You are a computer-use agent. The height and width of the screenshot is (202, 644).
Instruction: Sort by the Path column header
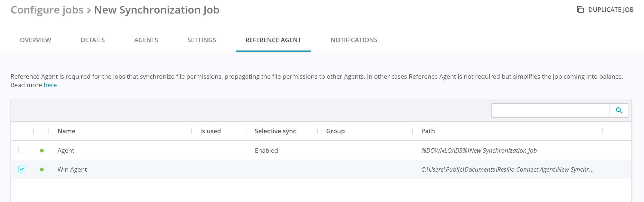(428, 131)
